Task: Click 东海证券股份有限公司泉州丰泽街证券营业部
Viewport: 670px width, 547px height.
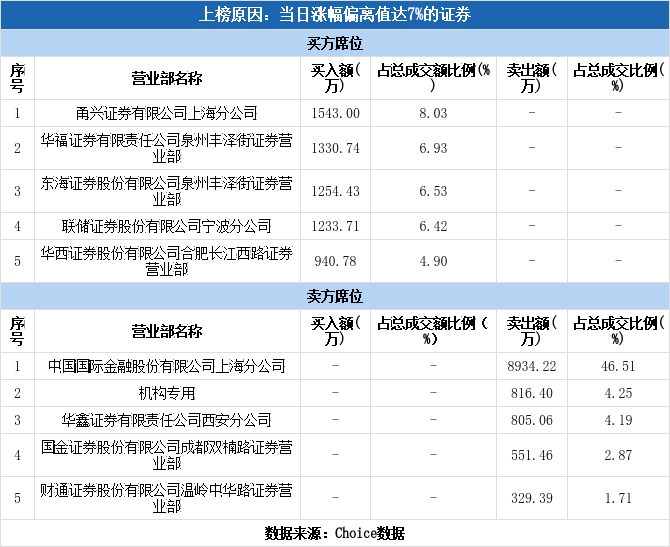Action: 167,191
